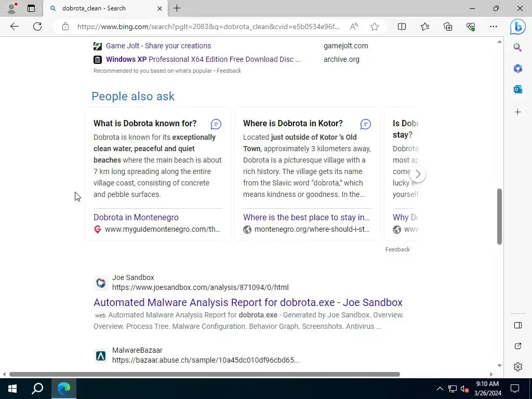Open sidebar settings gear
The image size is (532, 399).
tap(518, 367)
